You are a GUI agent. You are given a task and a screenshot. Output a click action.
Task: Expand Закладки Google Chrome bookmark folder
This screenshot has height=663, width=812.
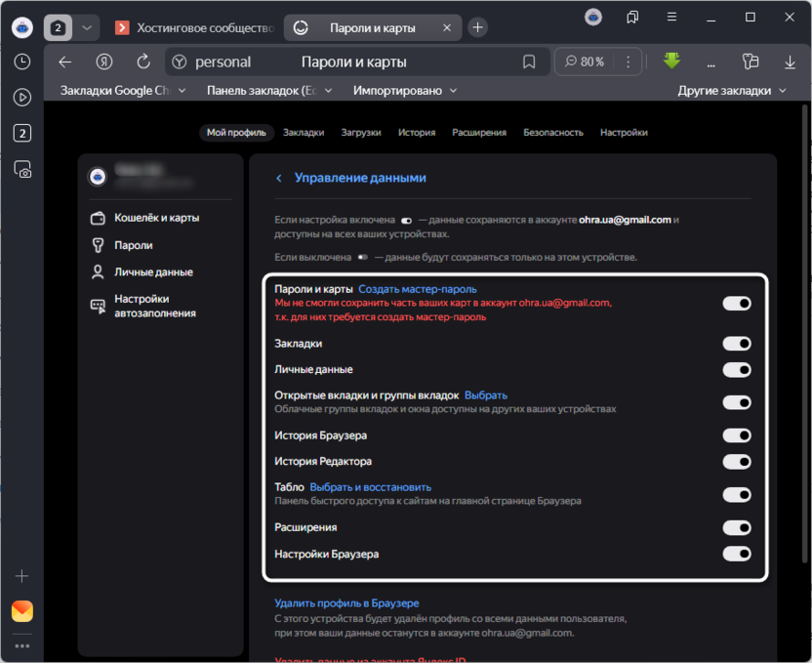pyautogui.click(x=123, y=91)
